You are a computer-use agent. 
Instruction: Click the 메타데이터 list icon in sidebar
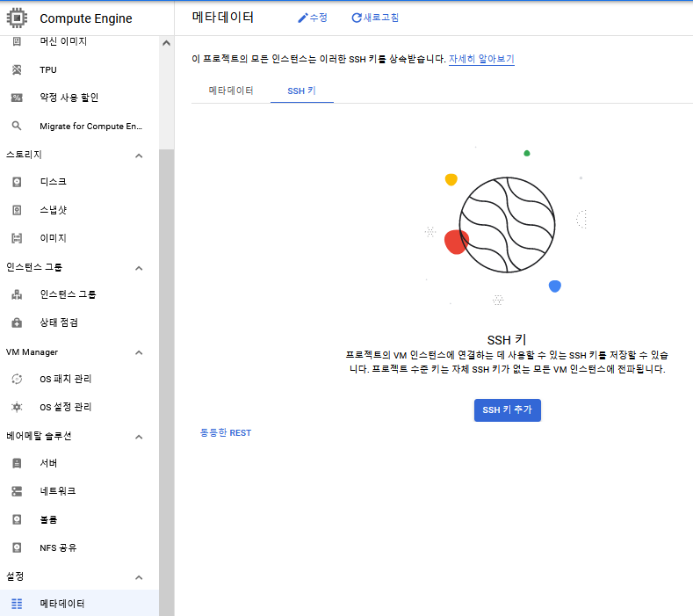click(x=17, y=604)
